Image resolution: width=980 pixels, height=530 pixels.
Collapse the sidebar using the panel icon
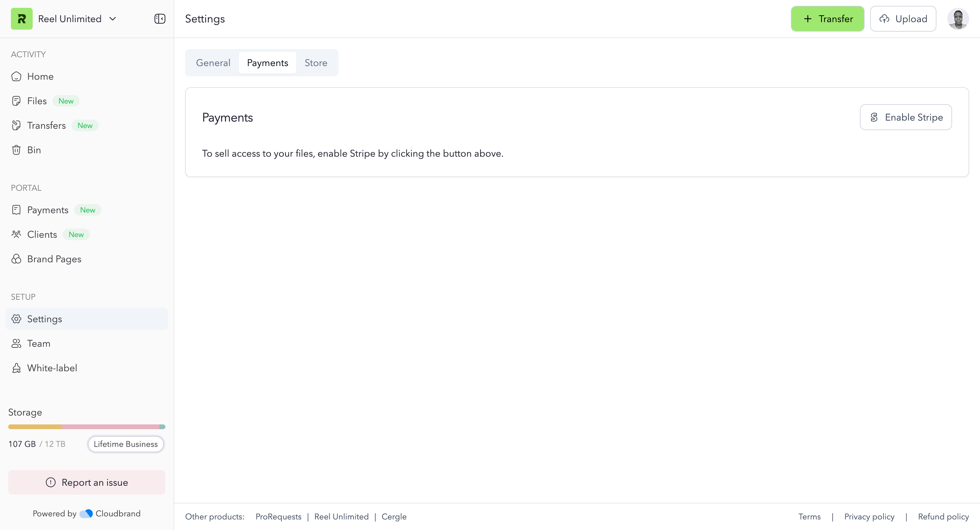coord(159,18)
